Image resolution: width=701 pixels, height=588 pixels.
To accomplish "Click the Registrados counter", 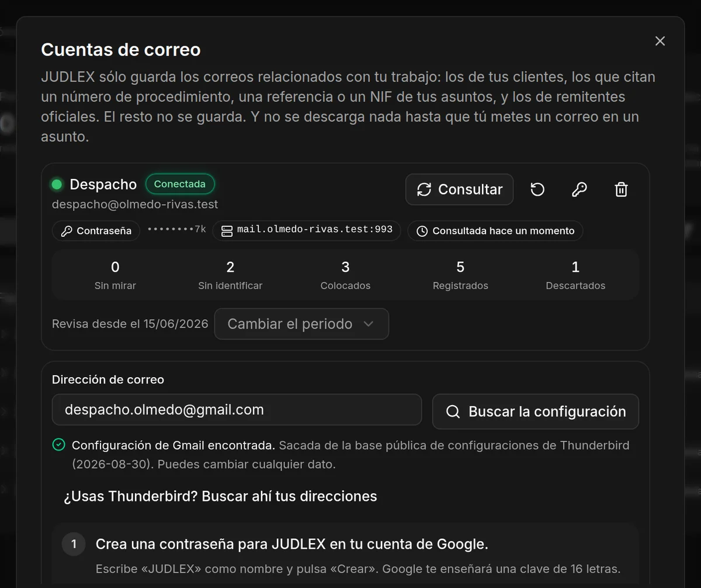I will coord(460,275).
